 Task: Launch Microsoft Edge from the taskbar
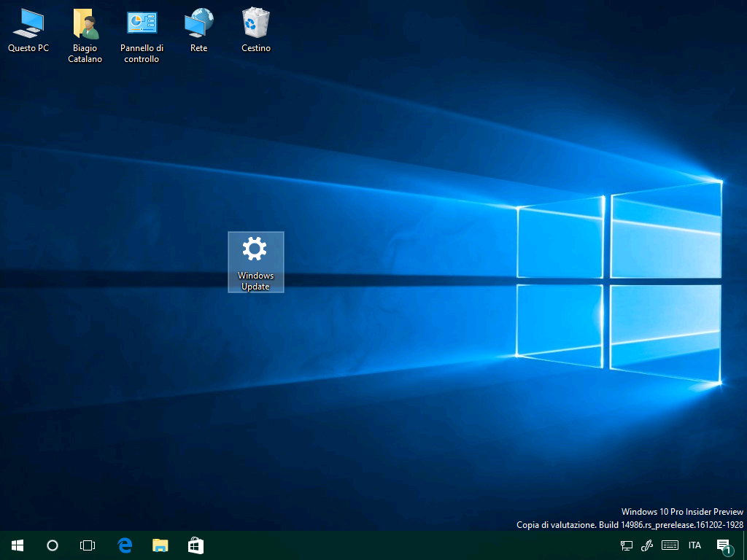click(x=125, y=545)
